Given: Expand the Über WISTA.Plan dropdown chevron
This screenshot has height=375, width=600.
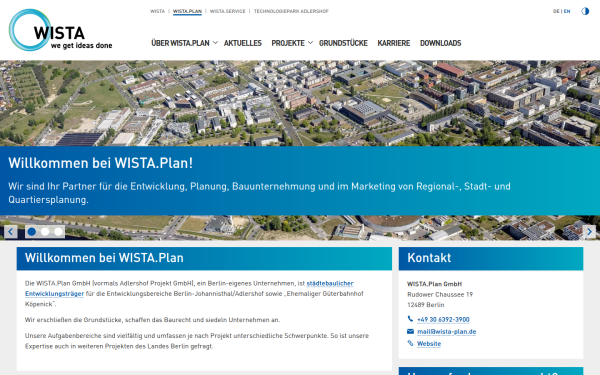Looking at the screenshot, I should [x=215, y=42].
